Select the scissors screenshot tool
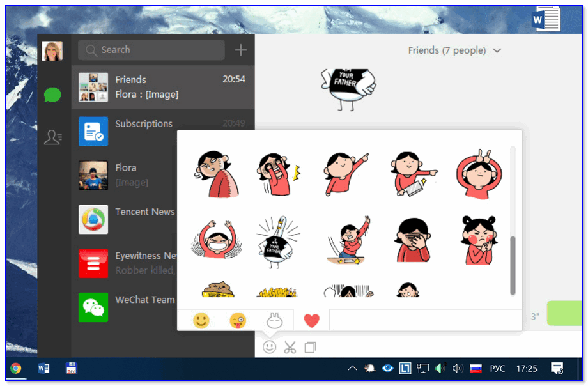Image resolution: width=588 pixels, height=386 pixels. tap(290, 347)
